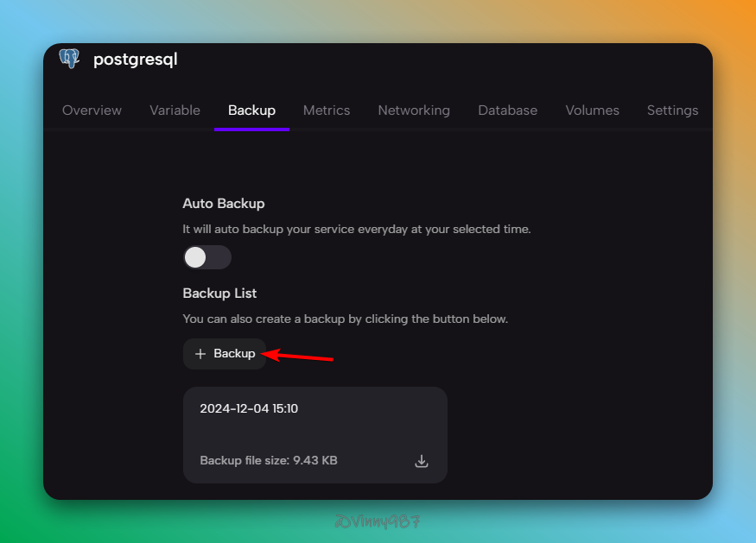Select the active Backup tab
This screenshot has height=543, width=756.
point(251,110)
